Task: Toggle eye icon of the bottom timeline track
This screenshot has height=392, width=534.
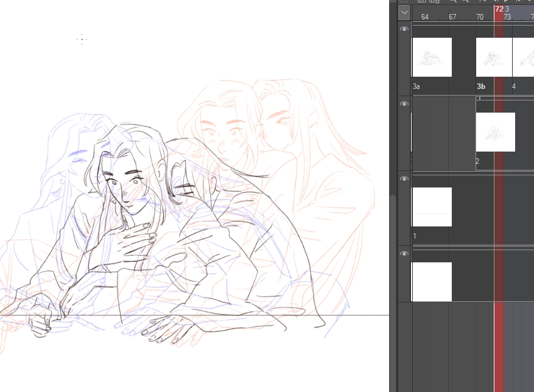Action: tap(404, 254)
